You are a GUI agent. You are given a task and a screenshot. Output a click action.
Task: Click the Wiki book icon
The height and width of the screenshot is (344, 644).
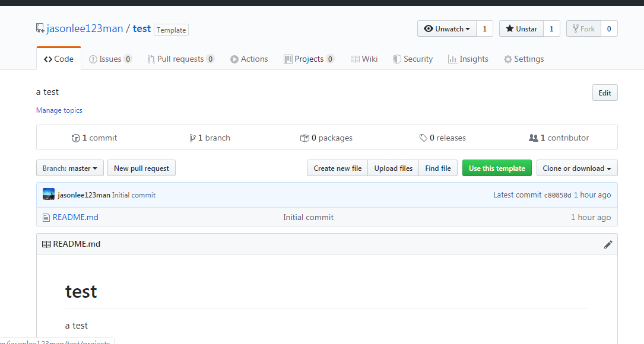pyautogui.click(x=355, y=59)
